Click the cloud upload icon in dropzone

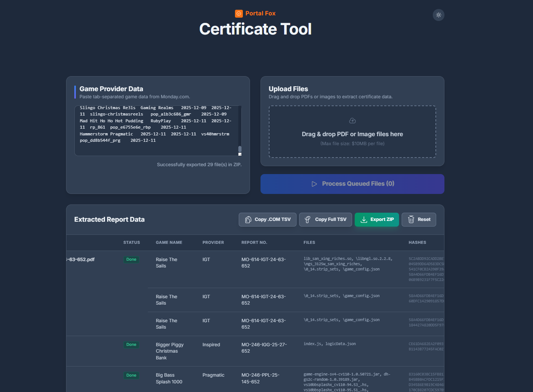pyautogui.click(x=352, y=121)
